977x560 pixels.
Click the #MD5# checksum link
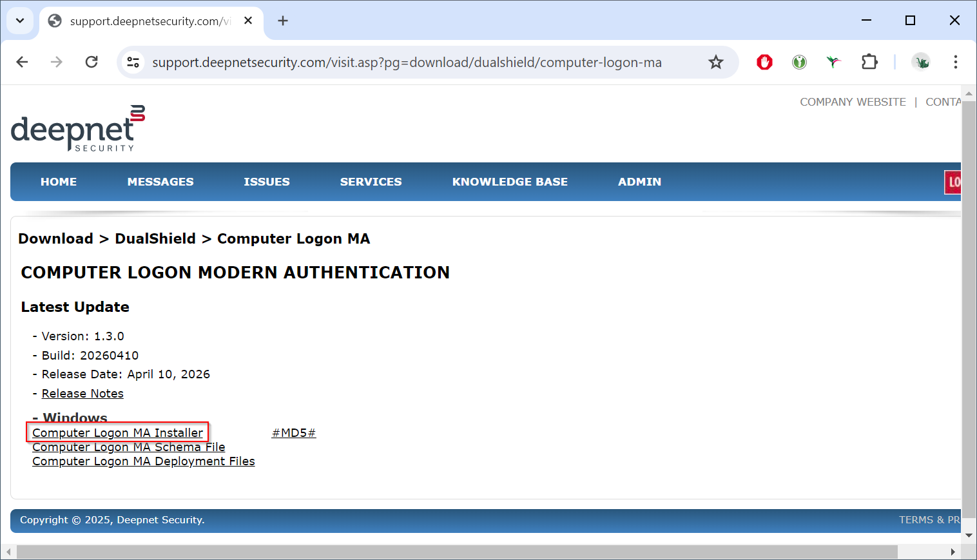293,432
